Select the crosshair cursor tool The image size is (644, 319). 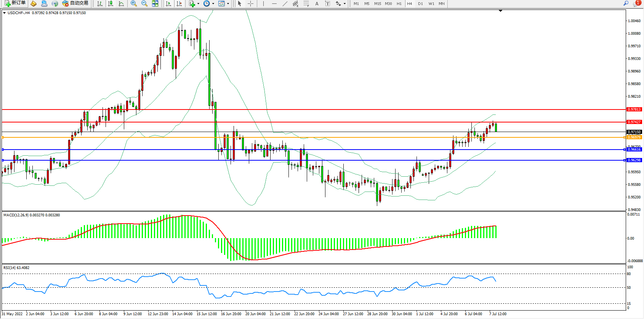click(x=250, y=3)
